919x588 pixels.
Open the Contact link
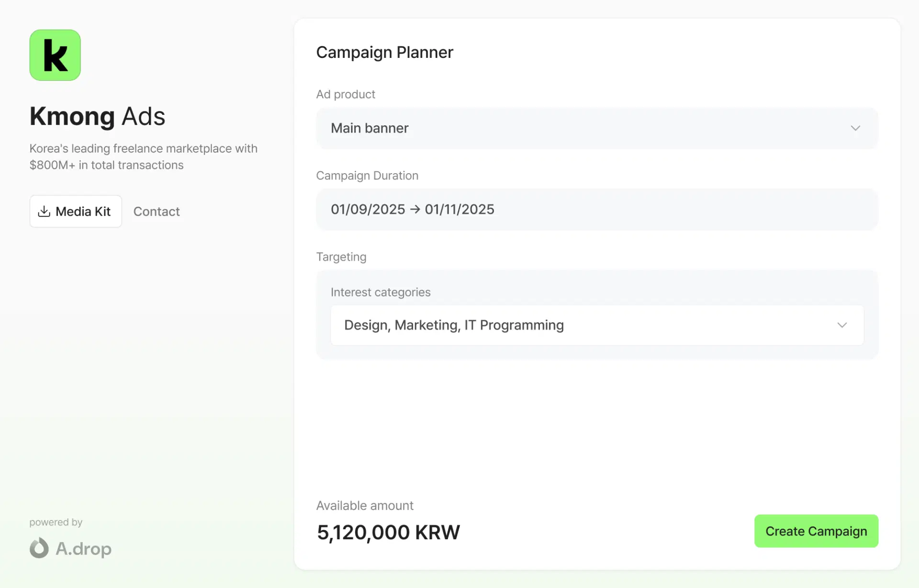[157, 211]
